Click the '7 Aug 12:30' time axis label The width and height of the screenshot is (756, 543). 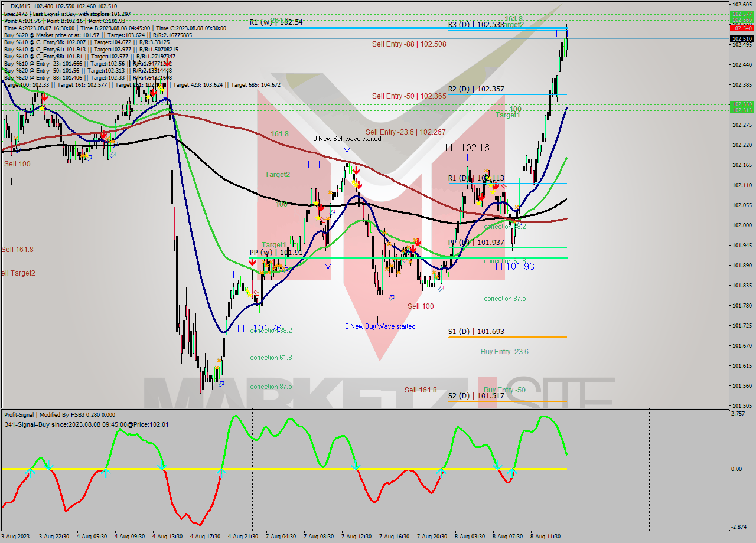356,537
